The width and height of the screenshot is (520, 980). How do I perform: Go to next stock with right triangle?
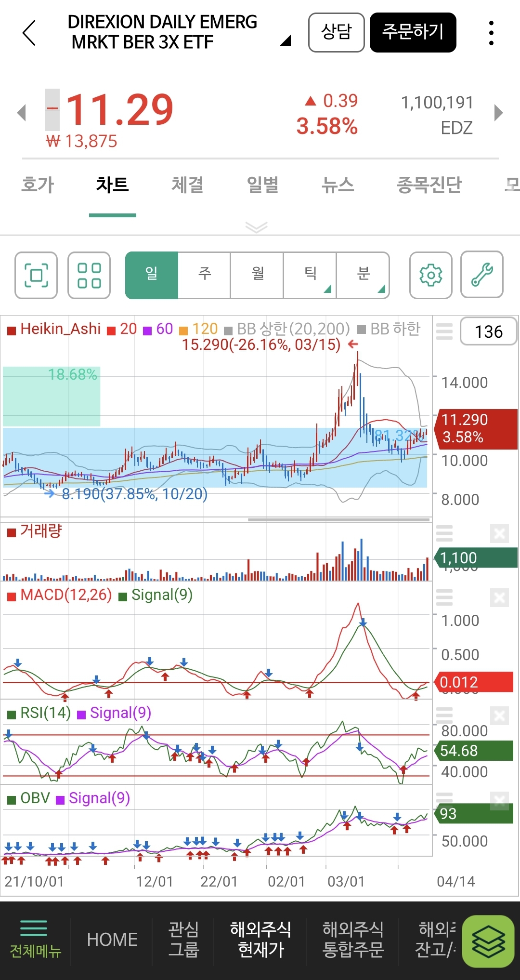click(499, 113)
